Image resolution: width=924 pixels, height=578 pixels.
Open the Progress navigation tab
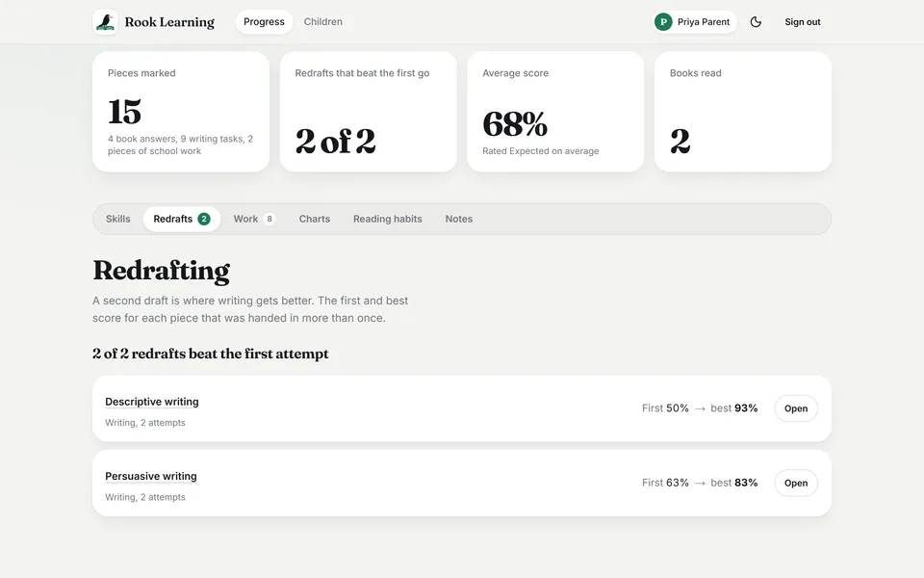[x=264, y=22]
